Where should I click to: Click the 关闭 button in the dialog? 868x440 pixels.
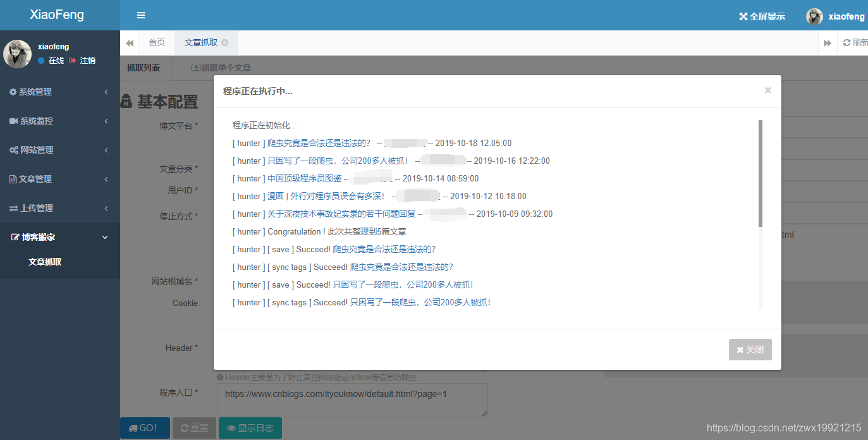(x=750, y=350)
